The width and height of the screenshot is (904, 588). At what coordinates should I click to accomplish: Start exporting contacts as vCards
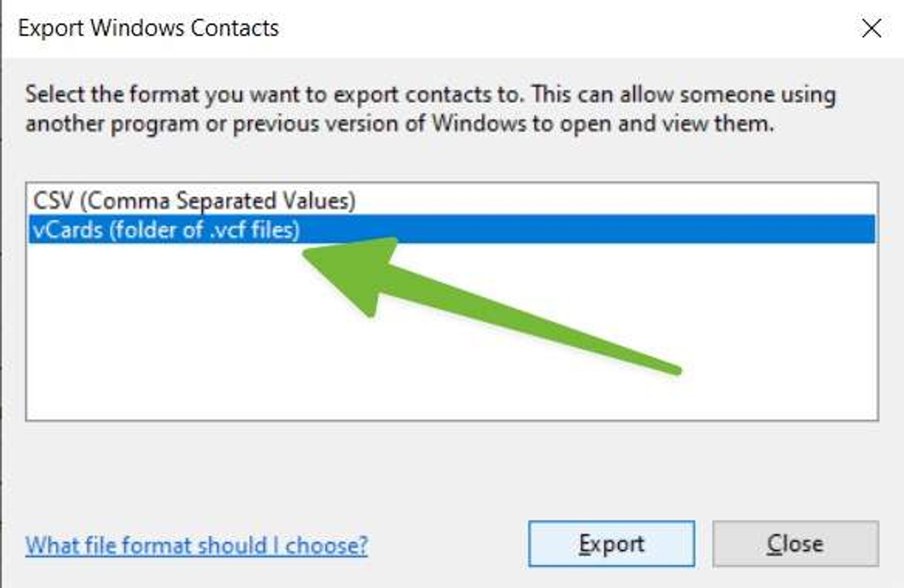[611, 544]
